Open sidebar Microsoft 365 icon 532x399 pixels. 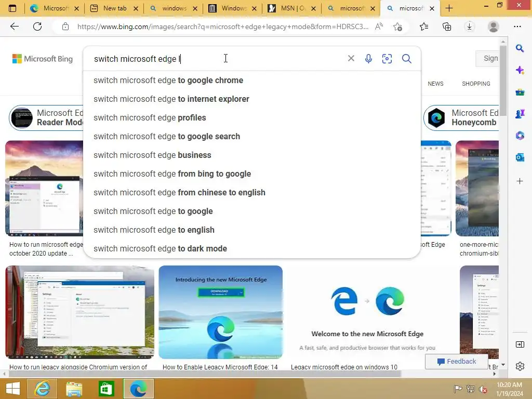point(520,136)
